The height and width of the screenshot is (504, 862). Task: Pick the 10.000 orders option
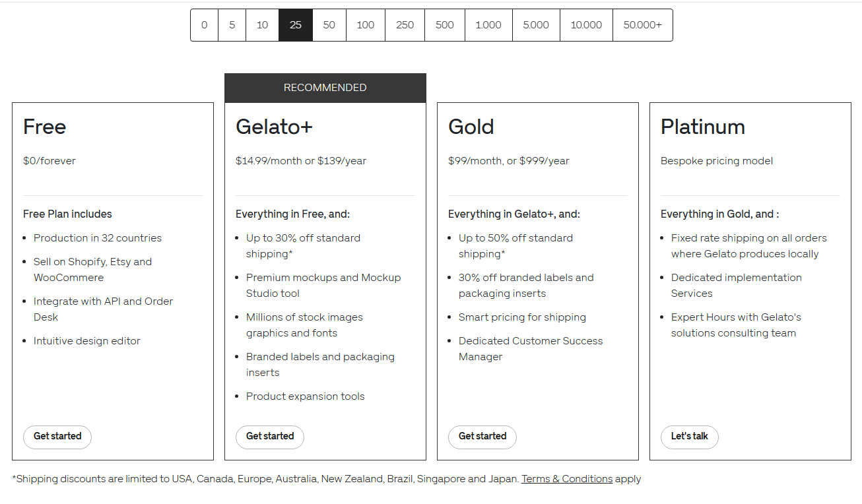(x=586, y=25)
